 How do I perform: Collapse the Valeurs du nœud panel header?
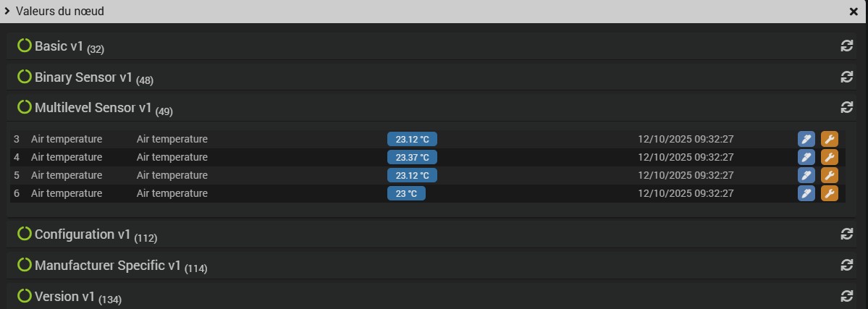tap(7, 12)
